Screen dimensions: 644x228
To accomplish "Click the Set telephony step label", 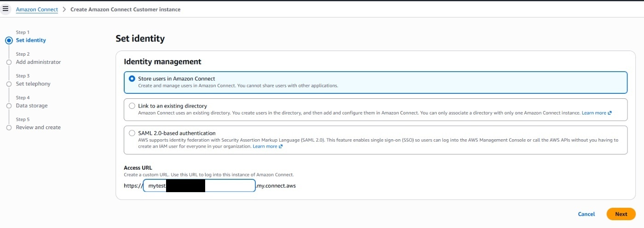I will coord(33,84).
